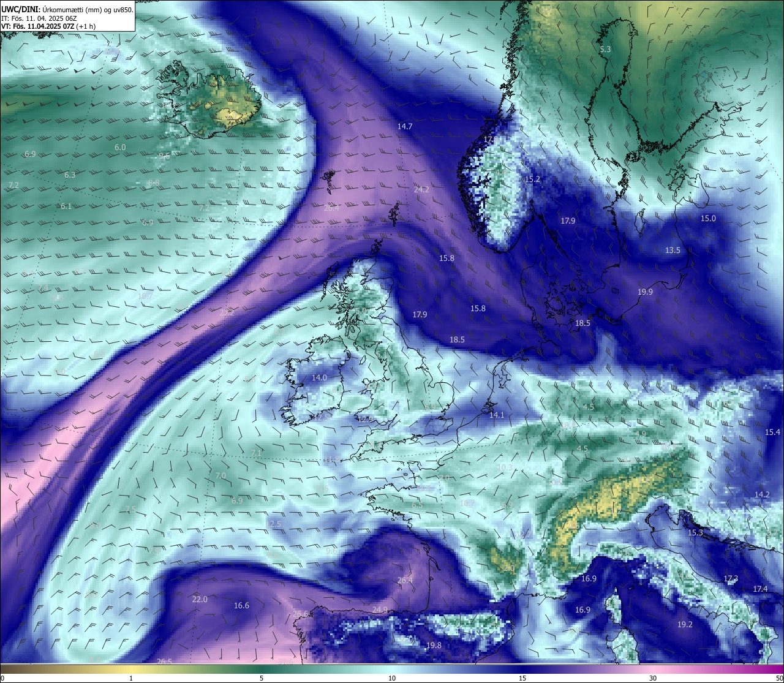Click the 1 tick on the color scale
This screenshot has height=683, width=784.
[x=131, y=678]
